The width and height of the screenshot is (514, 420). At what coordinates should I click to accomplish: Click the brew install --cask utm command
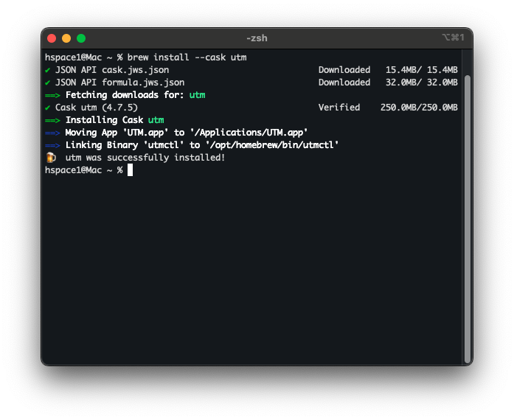coord(187,57)
